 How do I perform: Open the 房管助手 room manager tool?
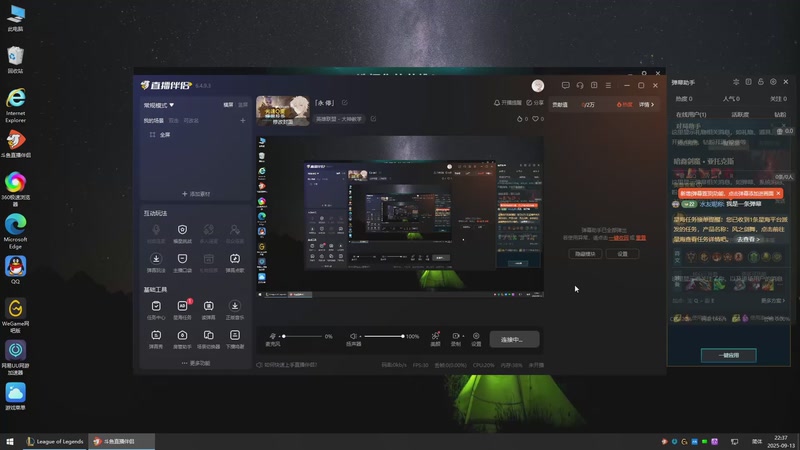tap(182, 338)
